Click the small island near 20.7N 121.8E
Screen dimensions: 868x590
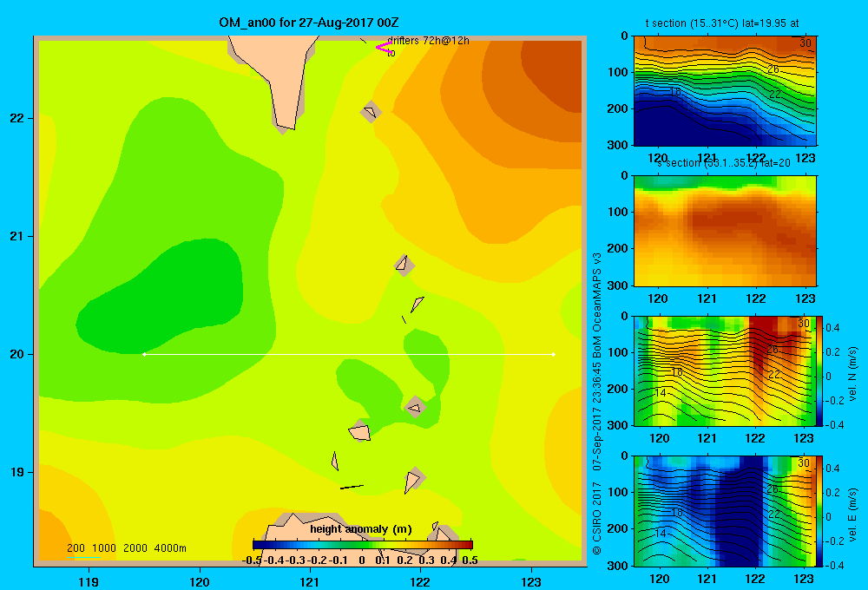click(404, 265)
